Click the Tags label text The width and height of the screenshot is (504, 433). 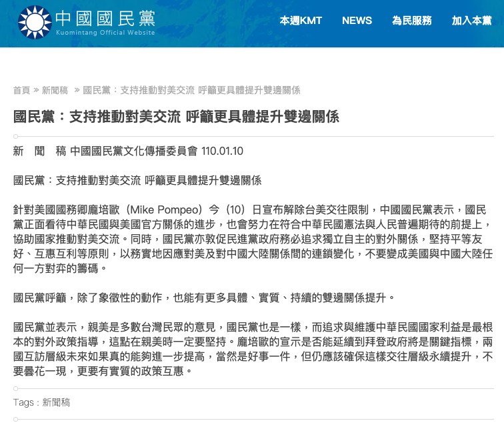point(23,402)
